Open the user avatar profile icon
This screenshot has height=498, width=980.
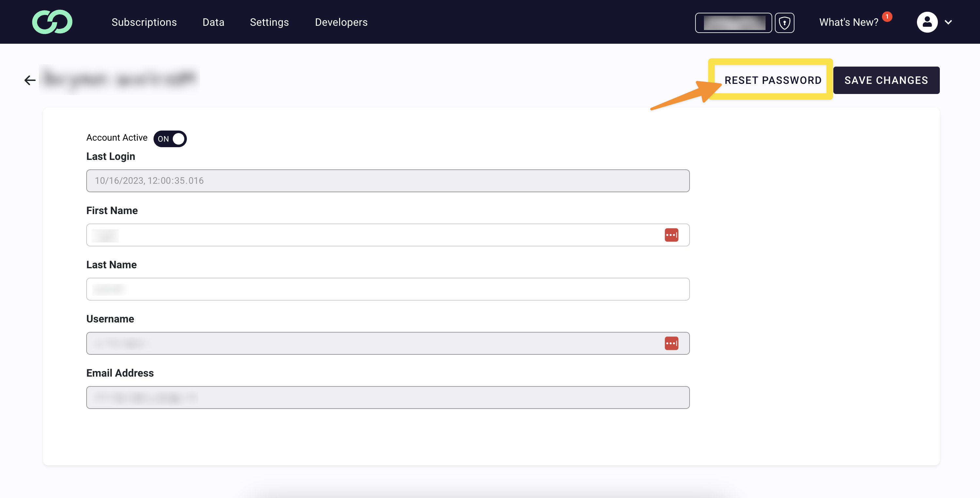[x=927, y=22]
